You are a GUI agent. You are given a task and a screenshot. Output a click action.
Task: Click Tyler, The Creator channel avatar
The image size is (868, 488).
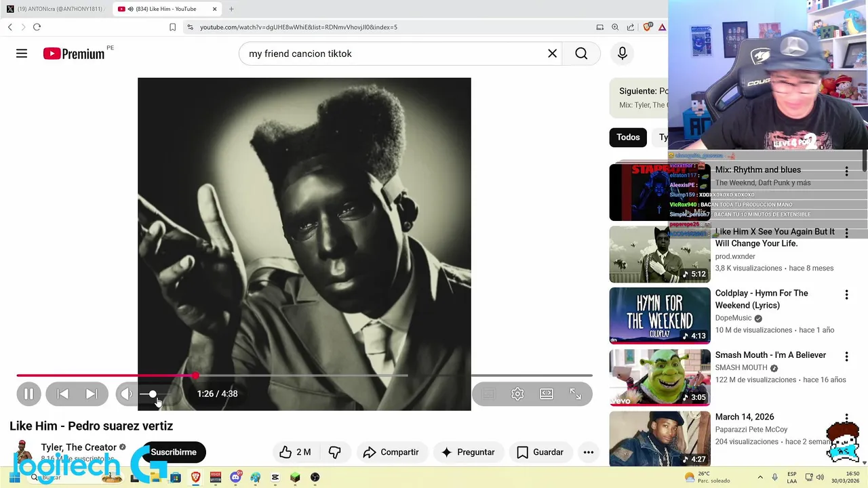coord(22,451)
